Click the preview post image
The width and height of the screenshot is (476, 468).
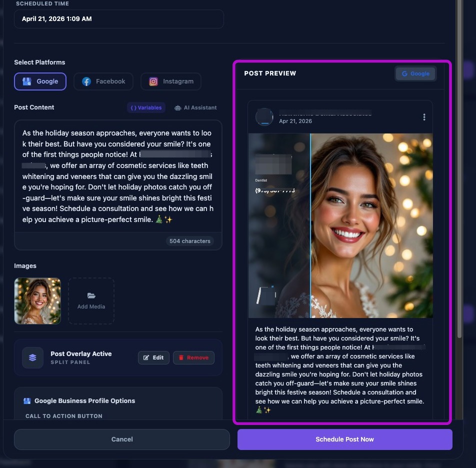[340, 226]
